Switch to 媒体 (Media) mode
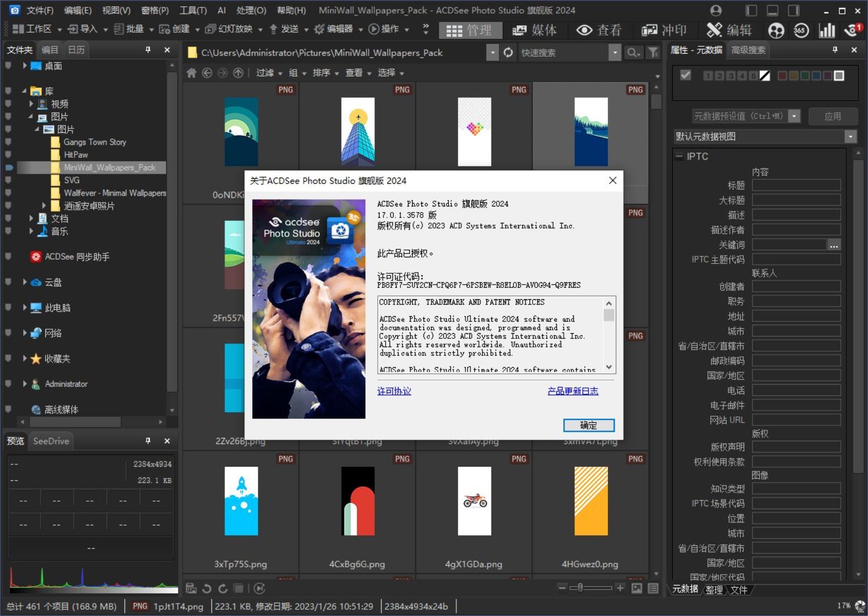This screenshot has width=868, height=616. pyautogui.click(x=535, y=30)
